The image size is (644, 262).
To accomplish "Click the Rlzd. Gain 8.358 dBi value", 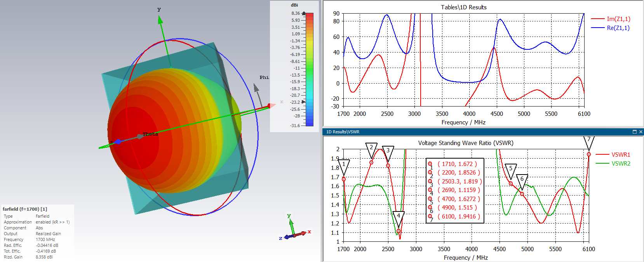I will point(44,257).
